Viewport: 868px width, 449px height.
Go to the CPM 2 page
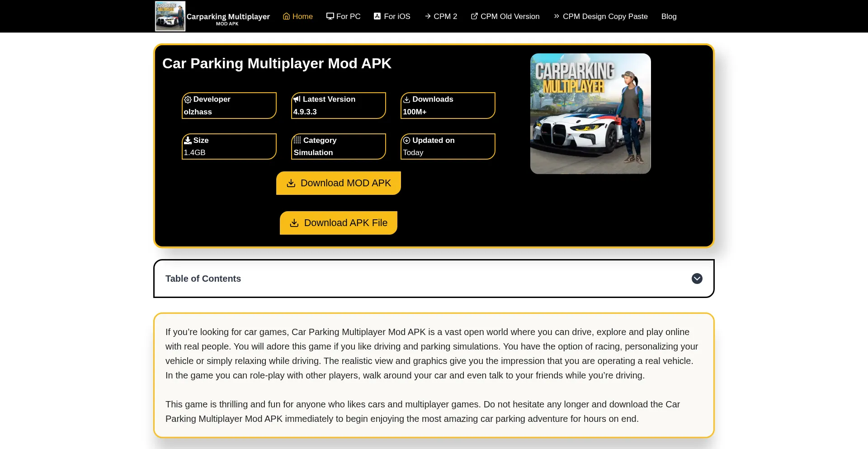tap(441, 16)
